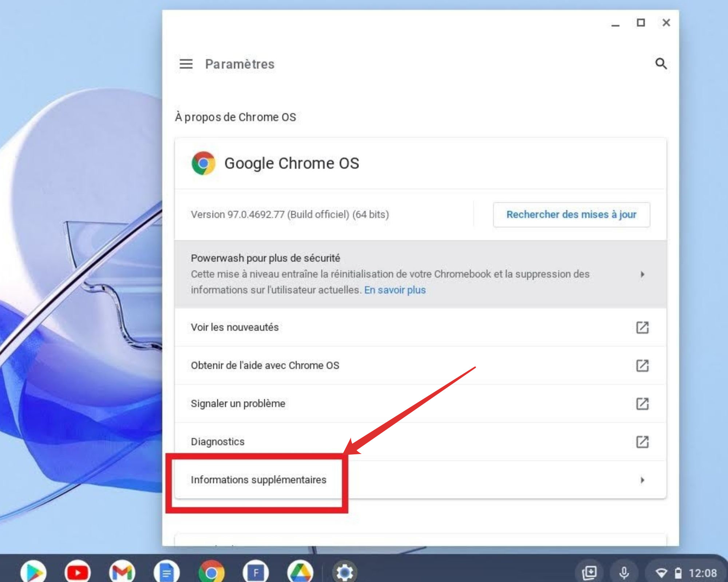Click the Version 97.0.4692.77 text
The height and width of the screenshot is (582, 728).
(x=290, y=215)
